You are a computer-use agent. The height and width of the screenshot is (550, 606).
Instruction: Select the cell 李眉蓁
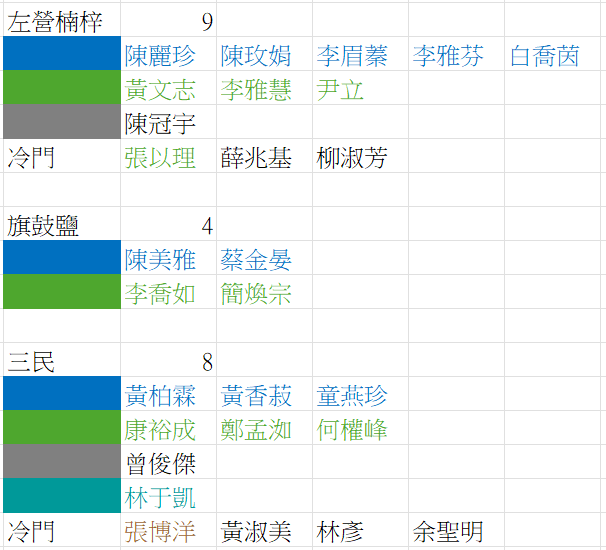click(360, 54)
